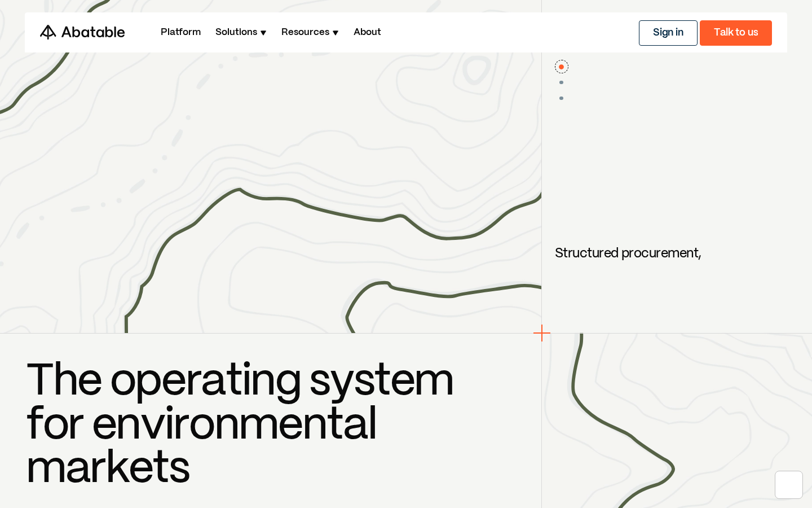812x508 pixels.
Task: Click the "Structured procurement," text
Action: 628,253
